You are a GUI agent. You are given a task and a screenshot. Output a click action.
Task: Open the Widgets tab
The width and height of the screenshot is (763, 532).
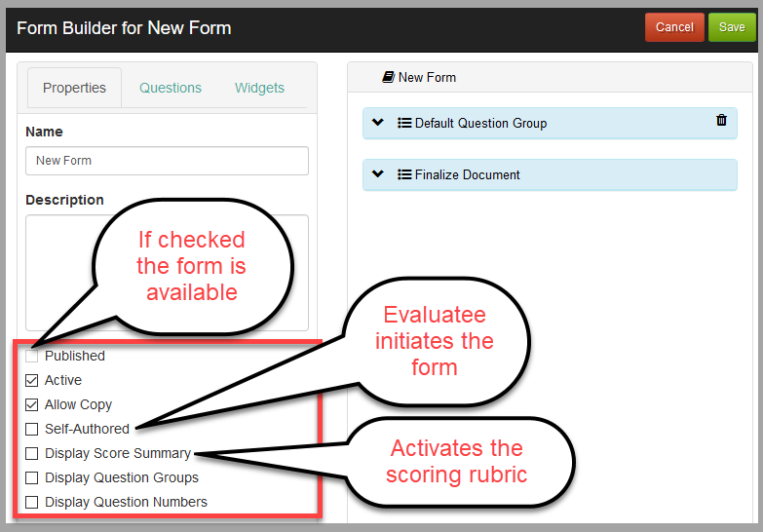259,88
